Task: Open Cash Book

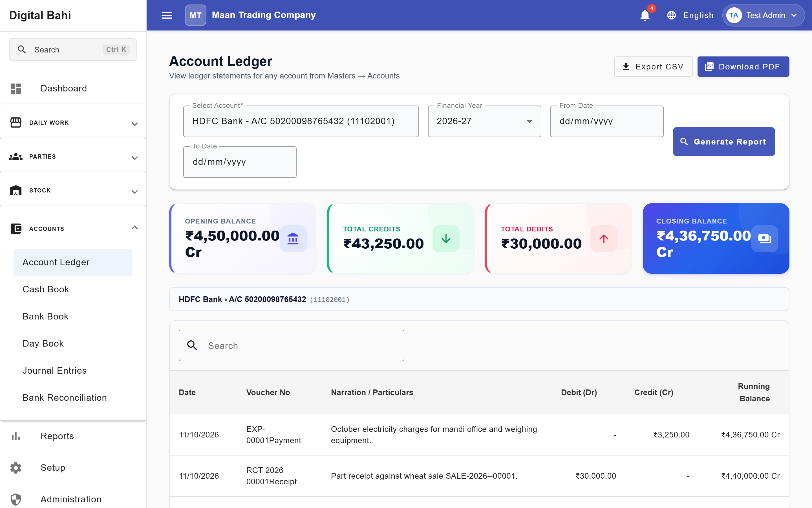Action: (73, 289)
